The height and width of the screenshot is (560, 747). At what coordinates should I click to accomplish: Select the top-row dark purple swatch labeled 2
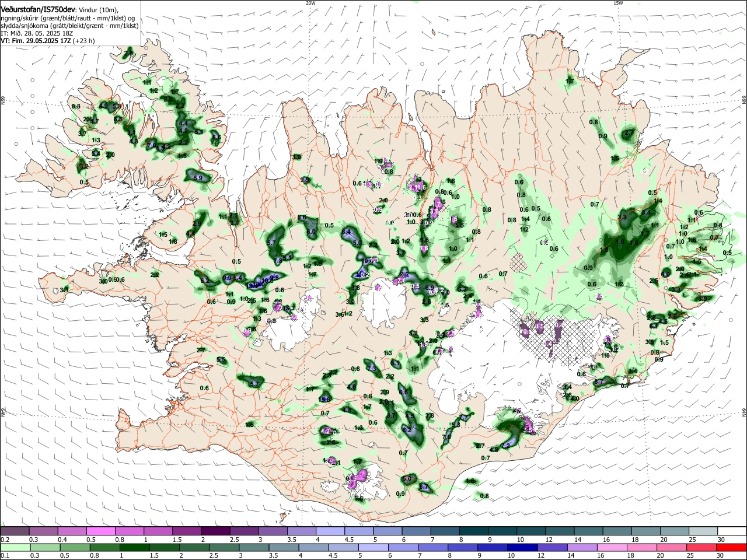(215, 531)
